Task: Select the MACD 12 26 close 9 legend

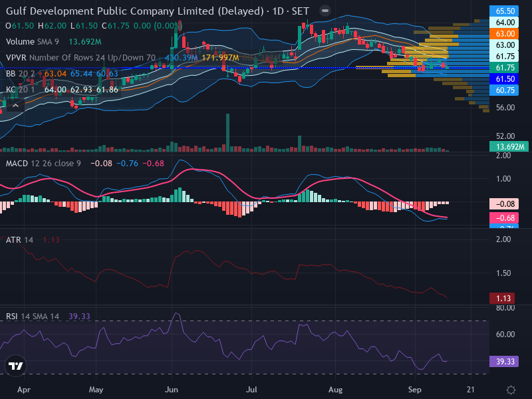Action: (43, 164)
